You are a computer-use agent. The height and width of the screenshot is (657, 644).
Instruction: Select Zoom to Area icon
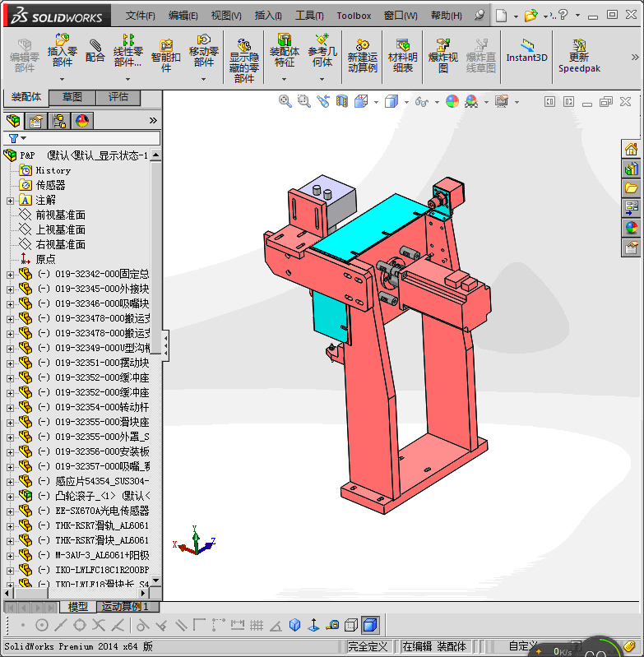[303, 101]
